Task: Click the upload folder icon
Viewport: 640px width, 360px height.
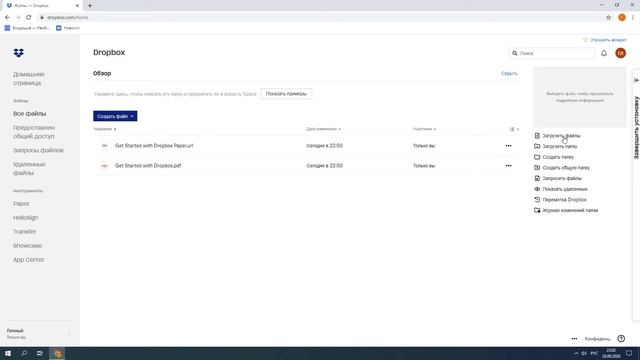Action: pyautogui.click(x=537, y=146)
